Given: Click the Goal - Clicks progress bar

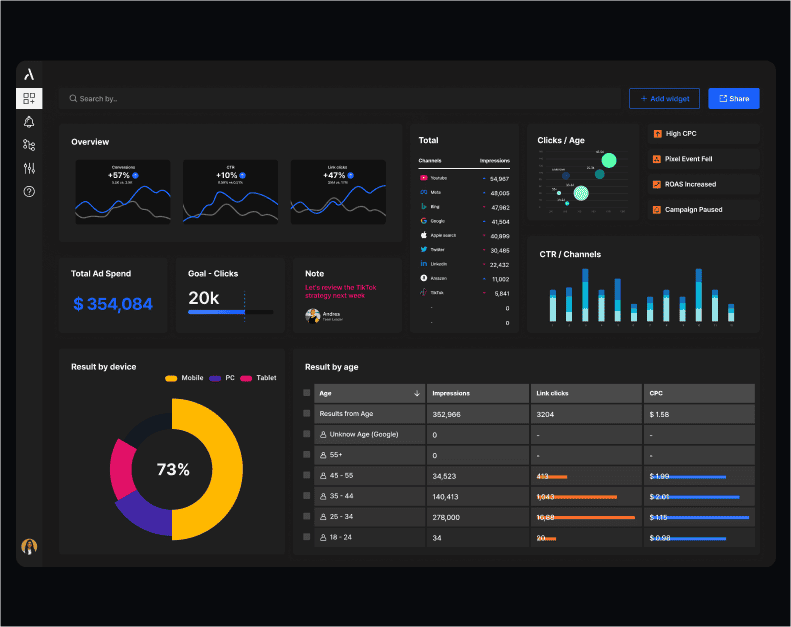Looking at the screenshot, I should (x=230, y=312).
